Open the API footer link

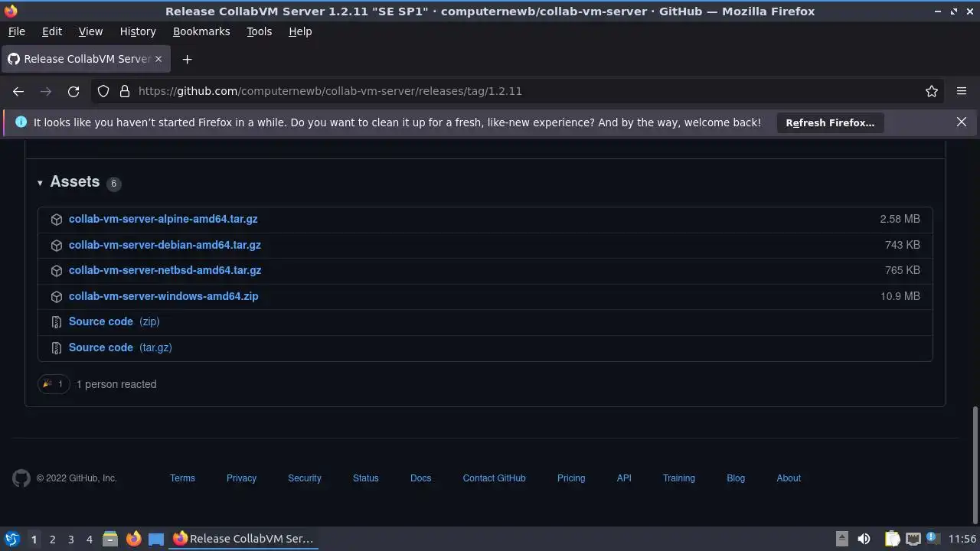pyautogui.click(x=624, y=478)
